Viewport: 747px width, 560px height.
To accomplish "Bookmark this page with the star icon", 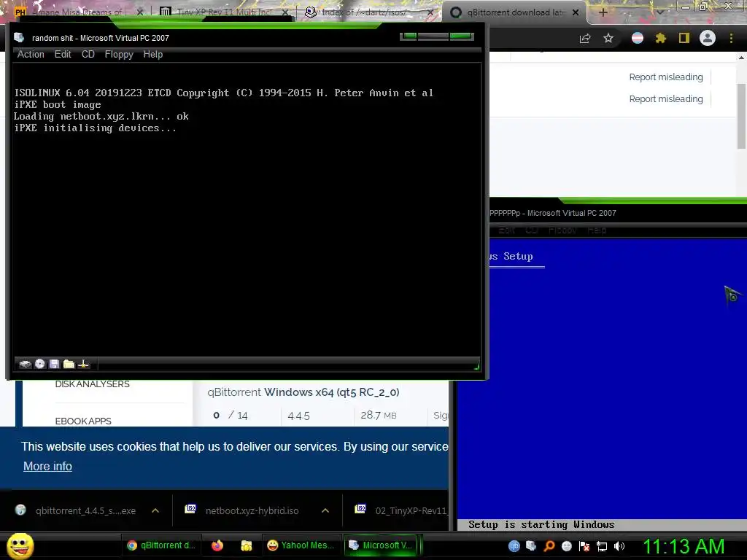I will pyautogui.click(x=608, y=38).
